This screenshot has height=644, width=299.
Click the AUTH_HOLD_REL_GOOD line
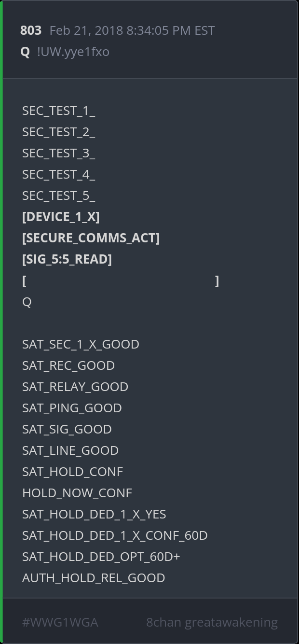point(94,578)
